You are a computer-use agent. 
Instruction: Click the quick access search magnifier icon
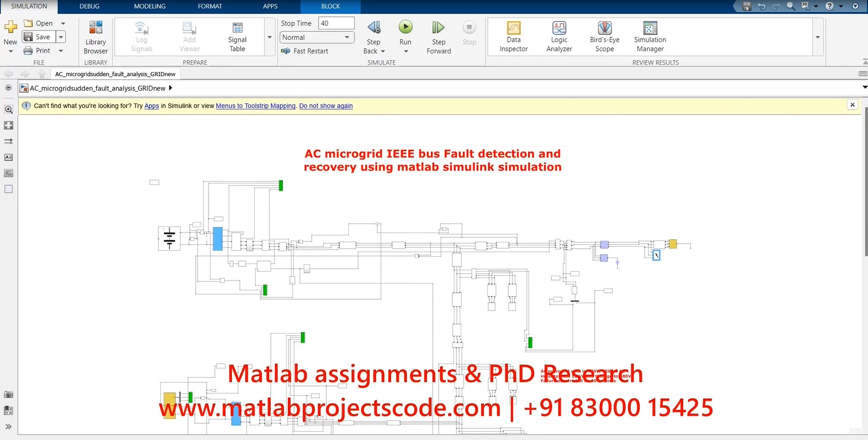point(790,6)
